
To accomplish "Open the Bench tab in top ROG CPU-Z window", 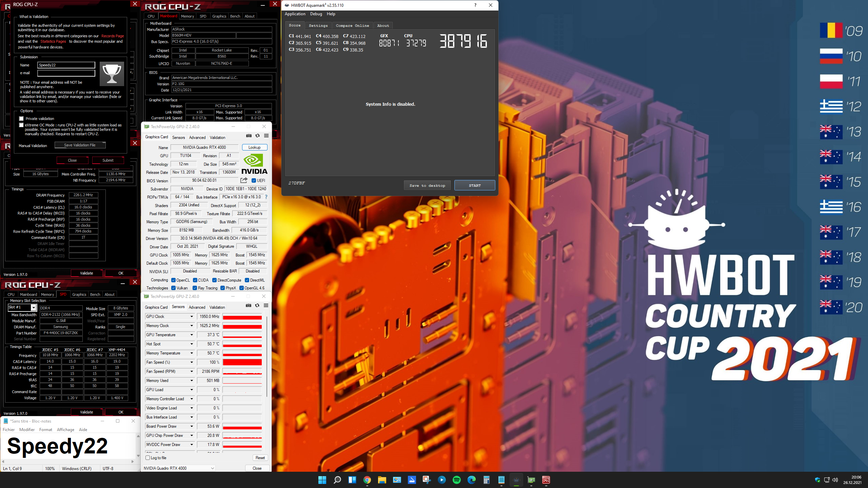I will 235,16.
